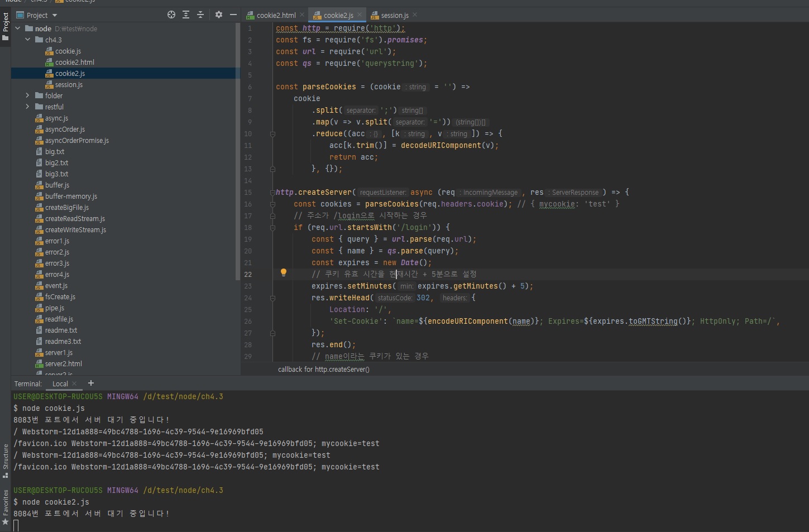The image size is (809, 532).
Task: Toggle the Favorites tool window
Action: point(6,506)
